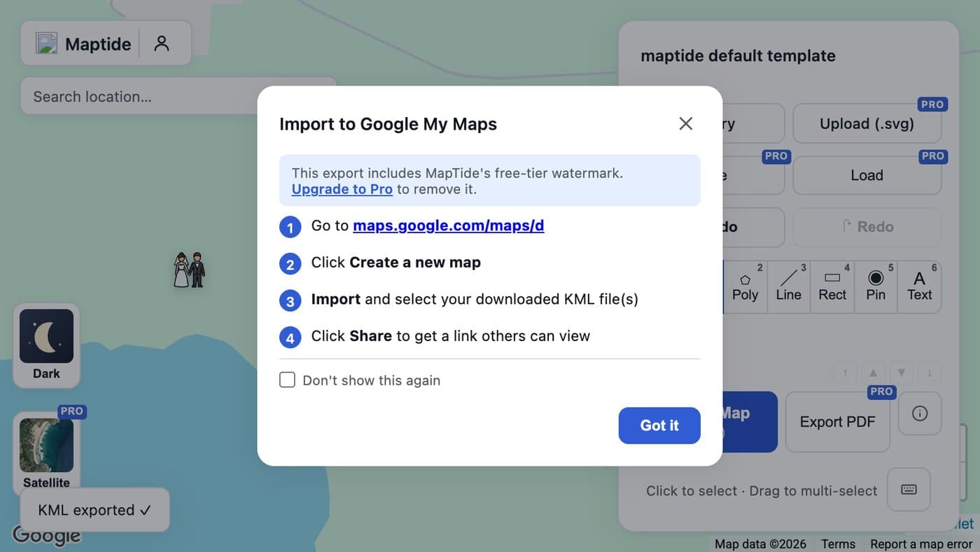Click the solid up triangle layer button
The height and width of the screenshot is (552, 980).
(x=873, y=373)
